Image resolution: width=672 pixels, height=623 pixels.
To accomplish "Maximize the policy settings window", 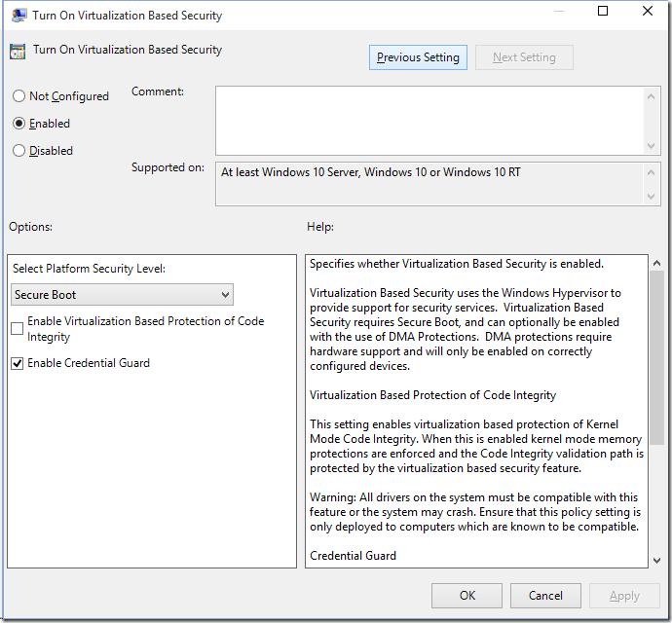I will [603, 12].
